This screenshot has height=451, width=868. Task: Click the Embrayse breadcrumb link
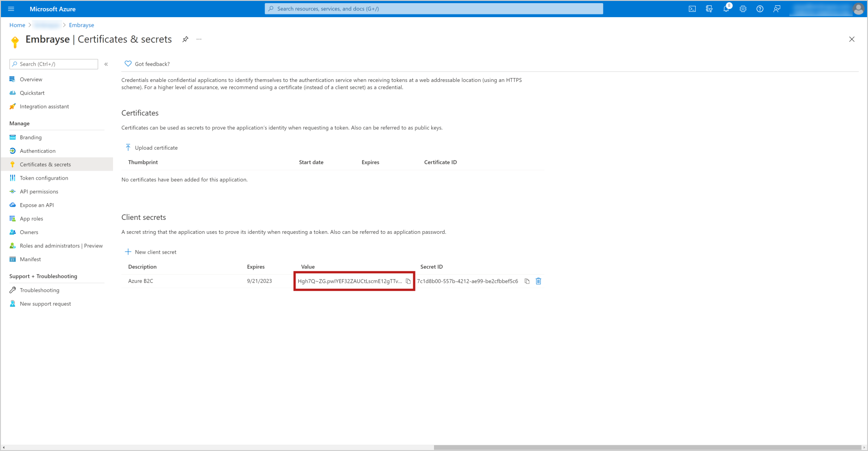pos(81,25)
